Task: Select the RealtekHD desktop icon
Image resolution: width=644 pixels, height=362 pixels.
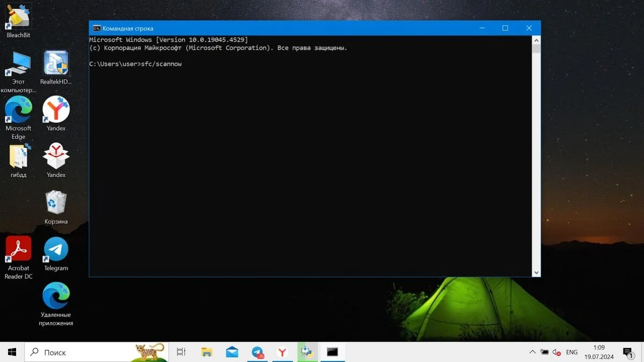Action: click(56, 68)
